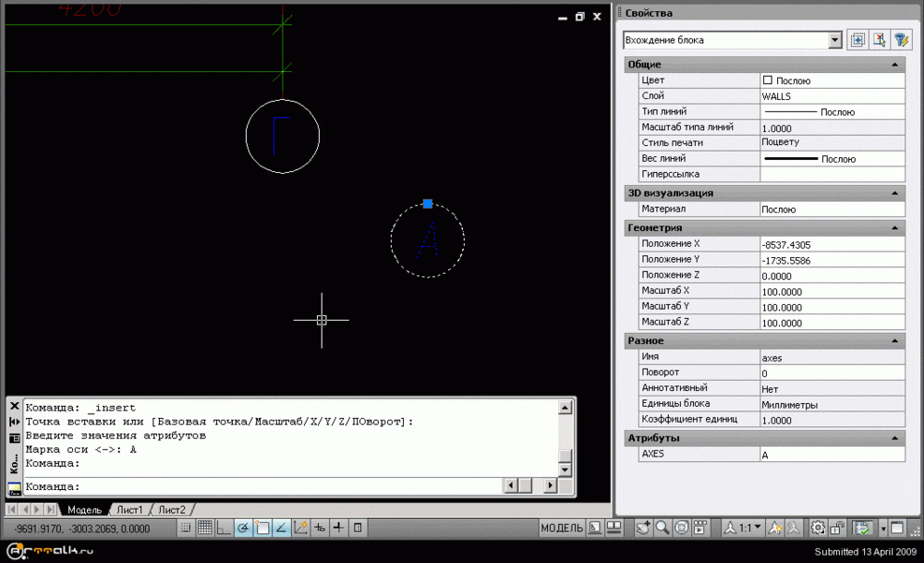Toggle annotation visibility icon

(775, 528)
